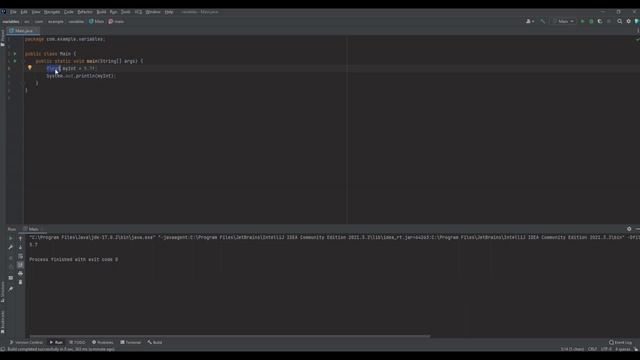Click the Clear All trash icon
This screenshot has height=360, width=640.
[20, 282]
